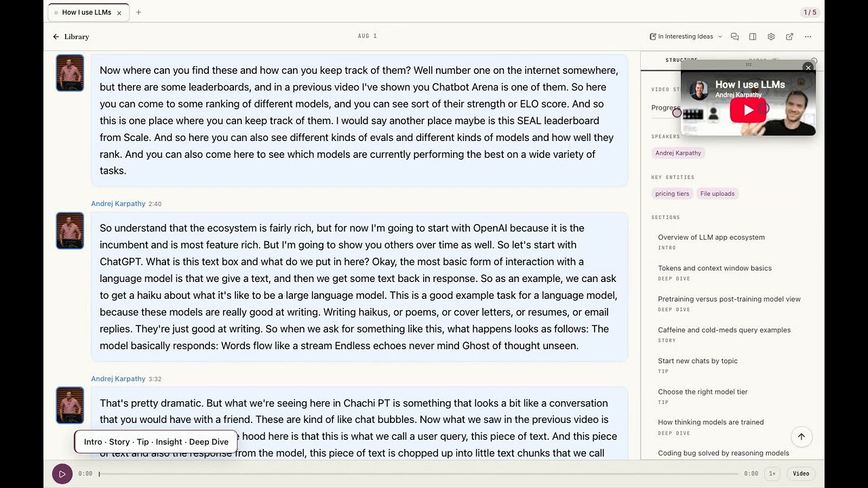The image size is (868, 488).
Task: Grab the floating video drag handle
Action: (x=749, y=64)
